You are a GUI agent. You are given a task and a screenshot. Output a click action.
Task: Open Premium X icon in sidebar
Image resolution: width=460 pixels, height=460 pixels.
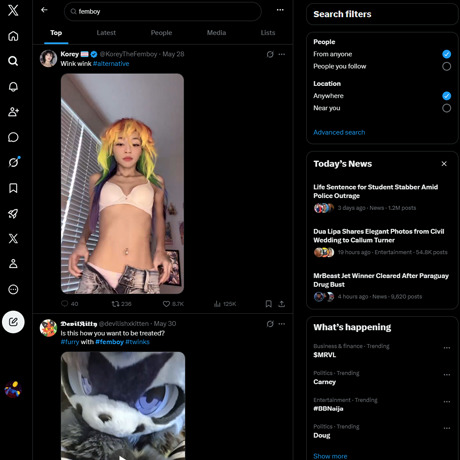pos(13,238)
